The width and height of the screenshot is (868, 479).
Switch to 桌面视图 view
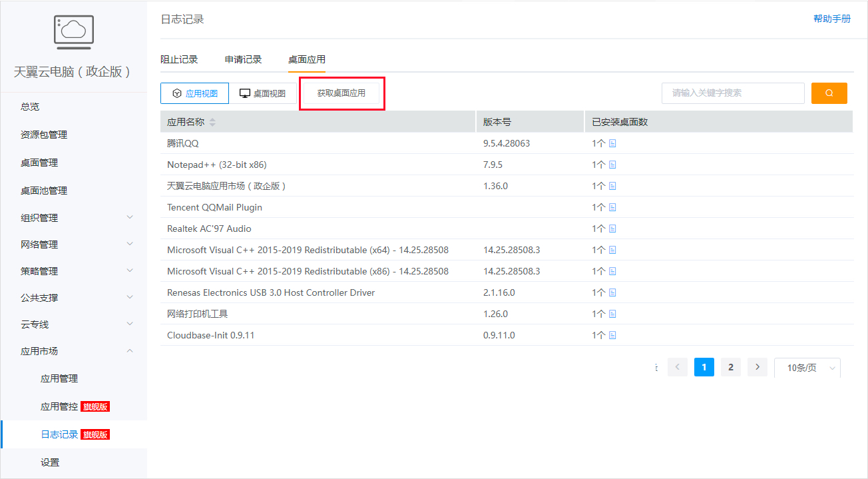[263, 94]
